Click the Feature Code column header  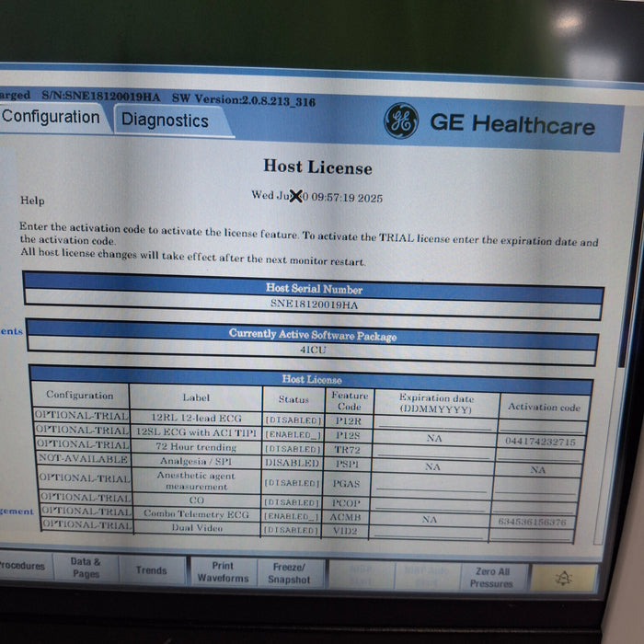350,401
